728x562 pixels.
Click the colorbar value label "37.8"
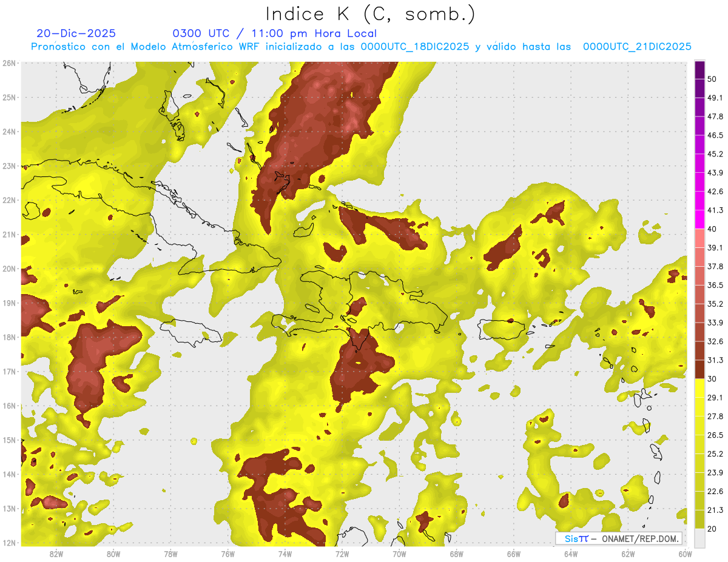pyautogui.click(x=715, y=266)
